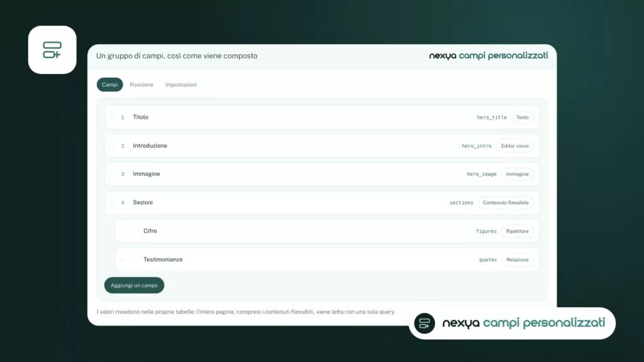
Task: Switch to the Campi tab
Action: 109,85
